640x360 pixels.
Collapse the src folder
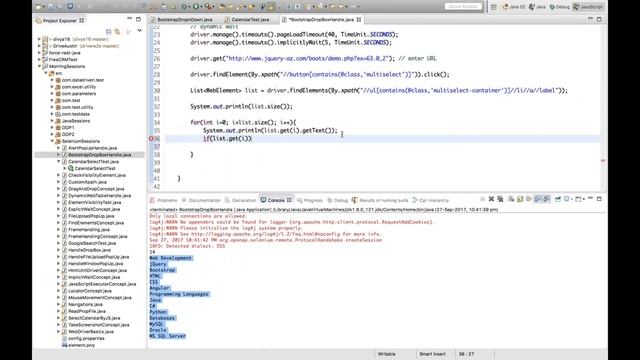click(46, 73)
